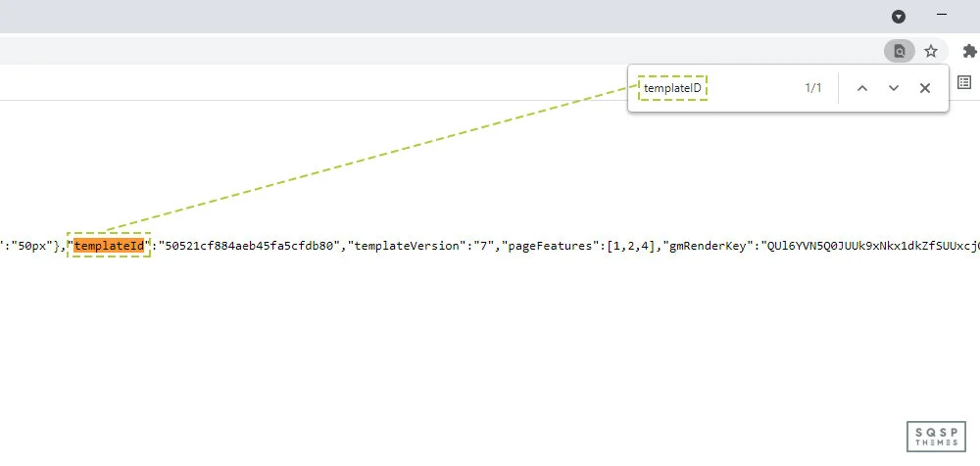Click the value 50521cf884aeb45fa5cfdb80
This screenshot has height=466, width=980.
249,246
